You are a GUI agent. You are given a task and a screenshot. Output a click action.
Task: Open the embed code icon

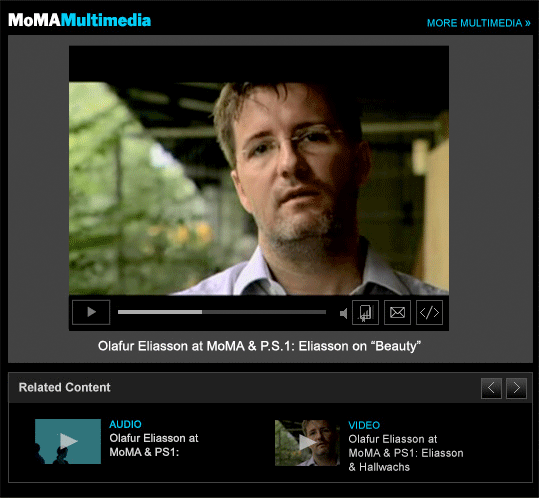point(429,312)
